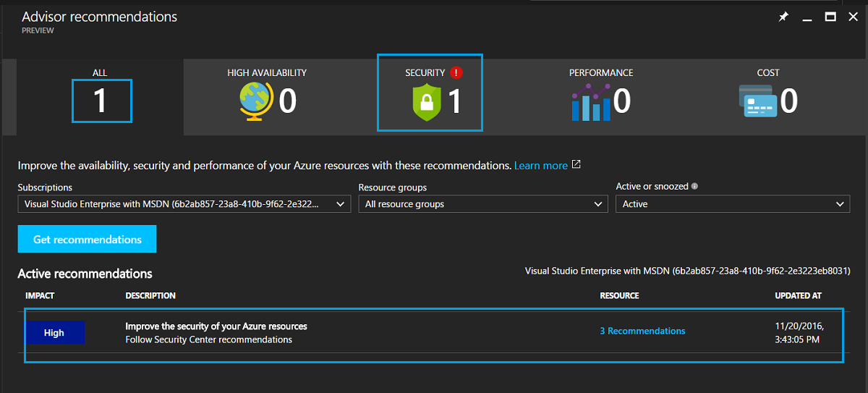Click the Performance bar chart icon
The height and width of the screenshot is (393, 868).
591,102
